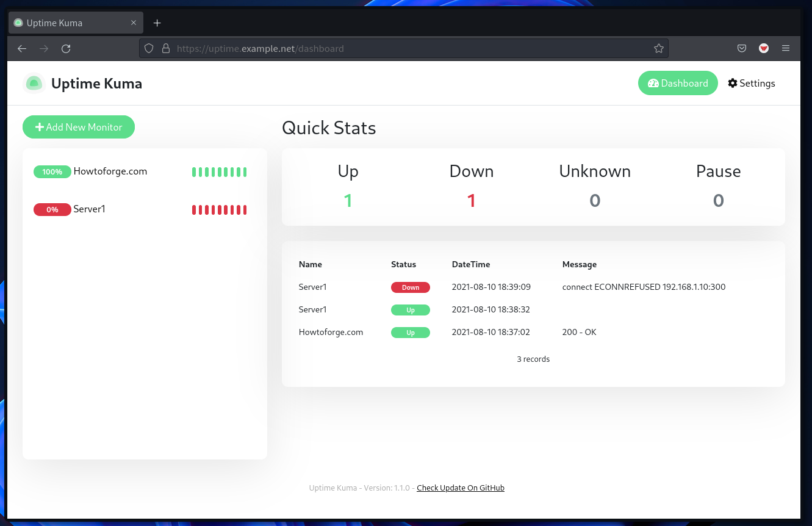Click the Up badge in Howtoforge.com record
This screenshot has height=526, width=812.
[x=411, y=333]
